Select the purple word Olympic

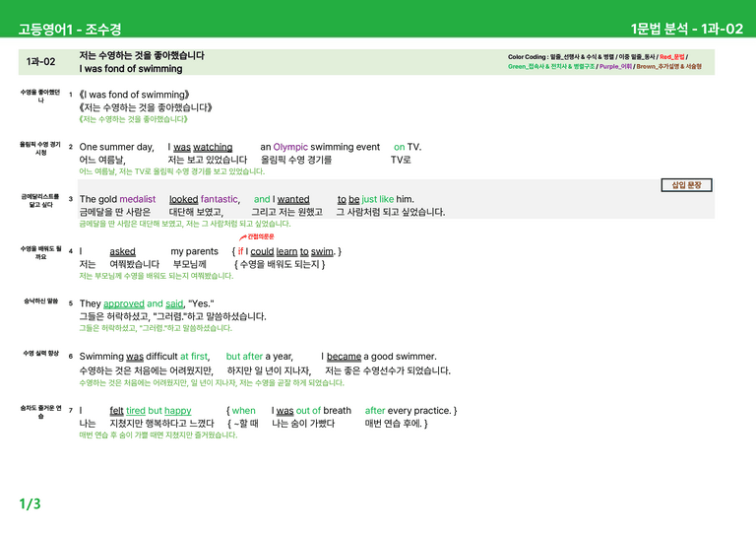[290, 147]
